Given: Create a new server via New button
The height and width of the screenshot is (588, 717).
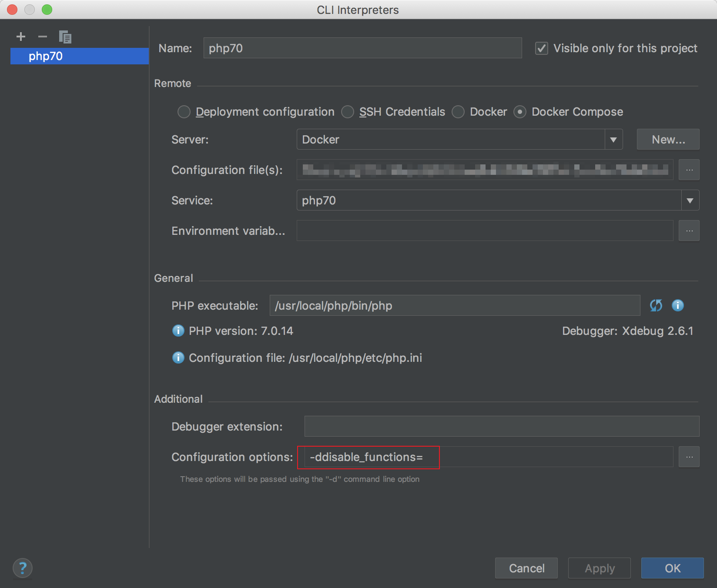Looking at the screenshot, I should 667,139.
